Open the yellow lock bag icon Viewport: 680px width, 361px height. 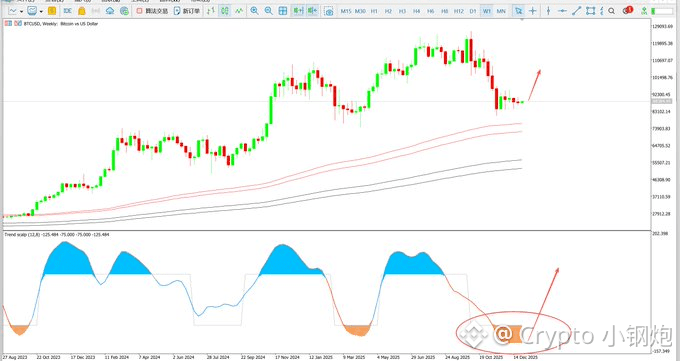(x=81, y=11)
